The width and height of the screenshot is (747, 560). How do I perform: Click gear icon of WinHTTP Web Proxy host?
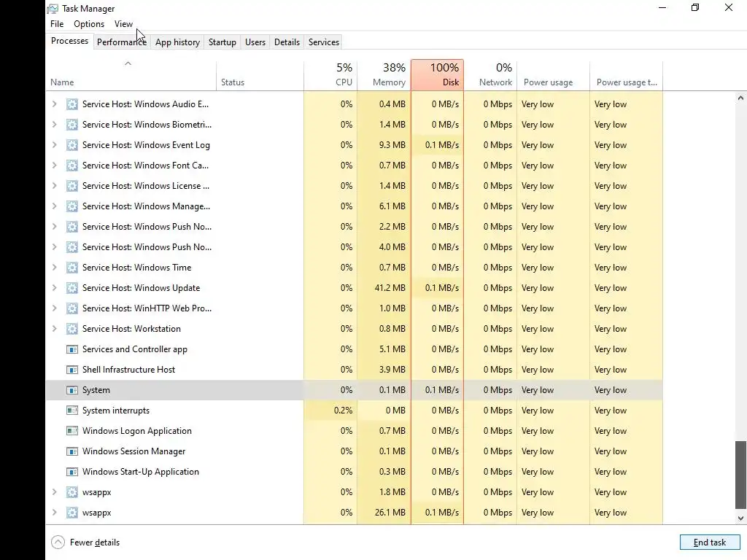point(72,308)
